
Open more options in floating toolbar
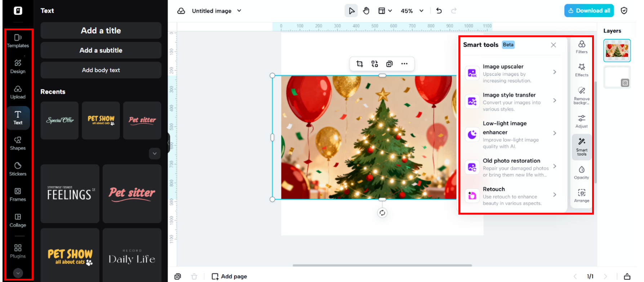click(x=404, y=64)
